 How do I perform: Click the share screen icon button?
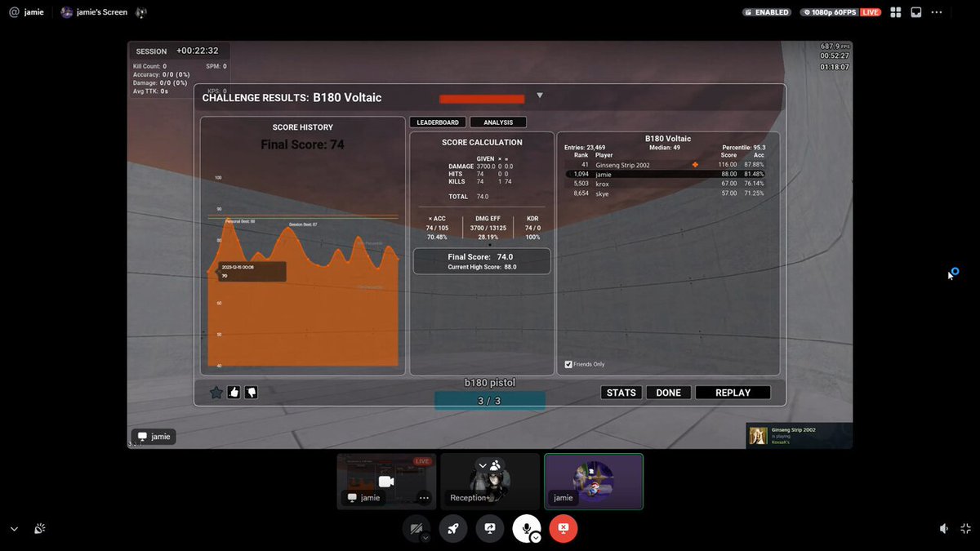click(x=490, y=528)
